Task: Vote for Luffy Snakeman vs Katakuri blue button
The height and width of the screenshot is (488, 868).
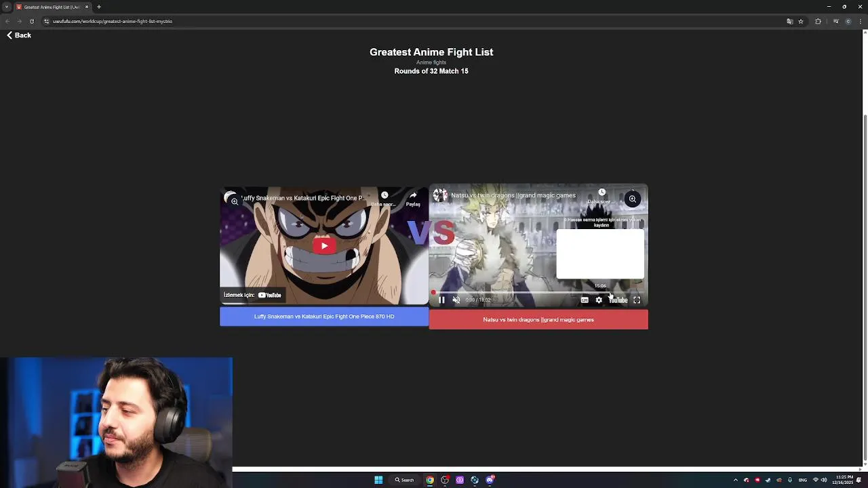Action: 324,317
